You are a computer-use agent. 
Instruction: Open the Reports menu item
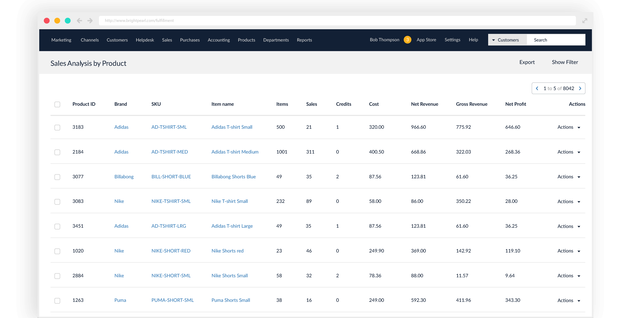(304, 39)
